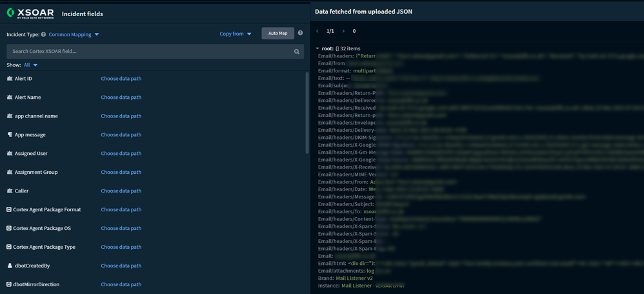Open the Show All filter dropdown
The image size is (644, 294).
[x=31, y=65]
